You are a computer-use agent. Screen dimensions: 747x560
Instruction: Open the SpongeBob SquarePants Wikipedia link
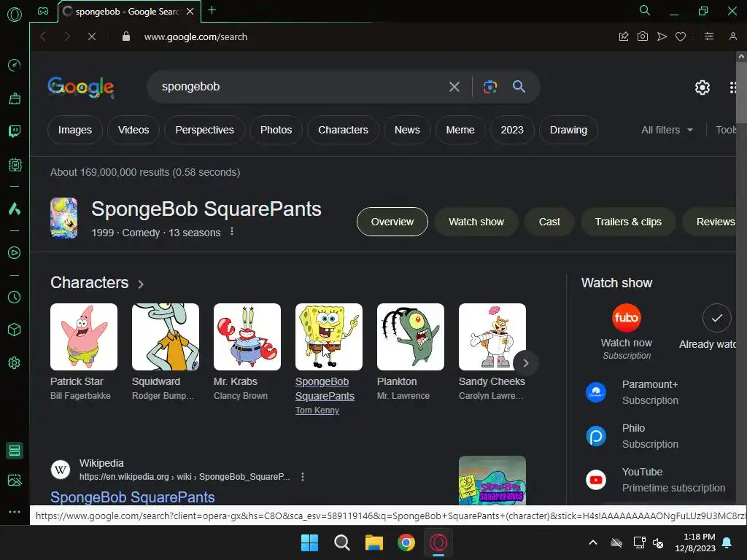point(133,497)
